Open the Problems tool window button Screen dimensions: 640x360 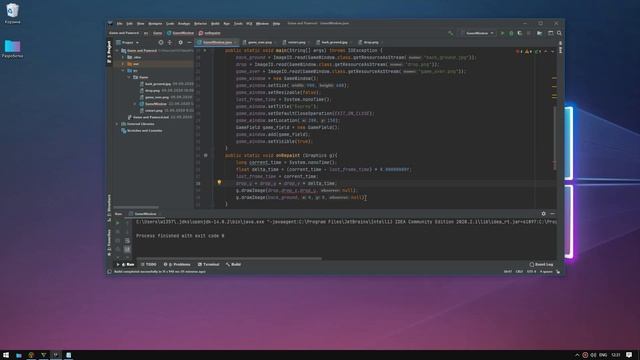177,264
